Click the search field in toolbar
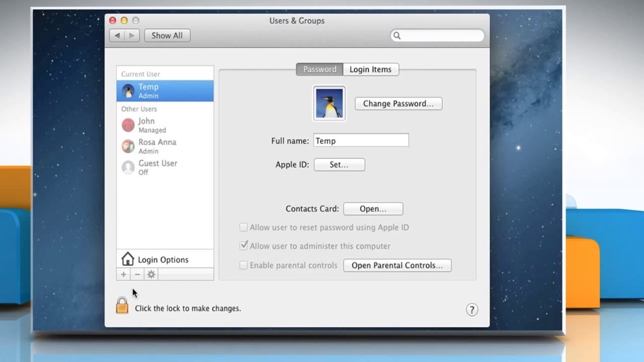644x362 pixels. 437,36
